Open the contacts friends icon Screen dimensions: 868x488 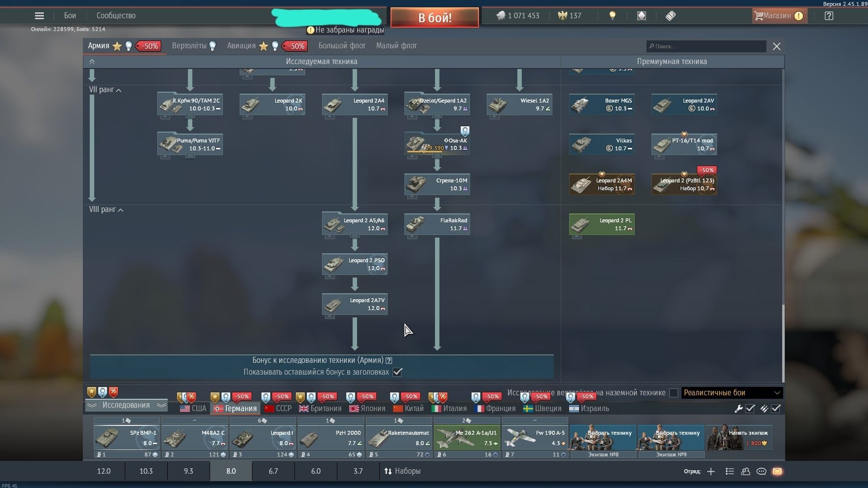point(746,472)
